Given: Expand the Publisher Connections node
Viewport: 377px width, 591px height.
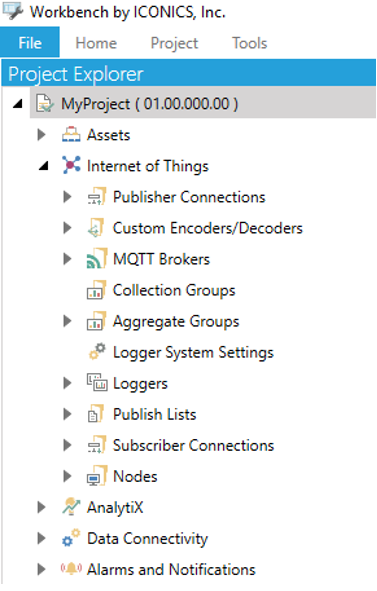Looking at the screenshot, I should (67, 197).
